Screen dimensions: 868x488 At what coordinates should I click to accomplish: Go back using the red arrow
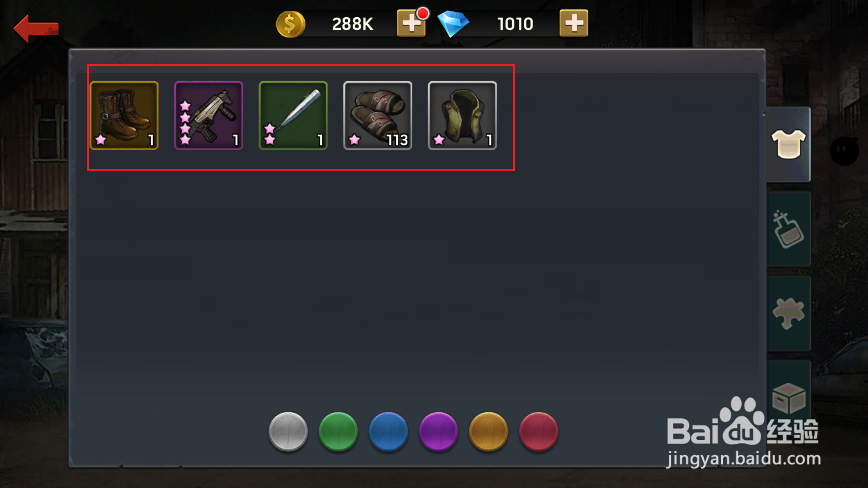click(36, 28)
